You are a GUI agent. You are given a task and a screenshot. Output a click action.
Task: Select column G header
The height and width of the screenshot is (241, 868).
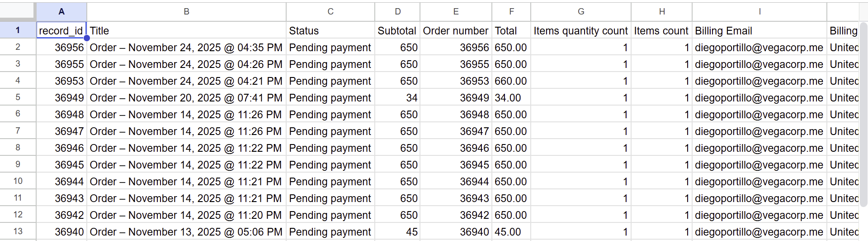581,11
